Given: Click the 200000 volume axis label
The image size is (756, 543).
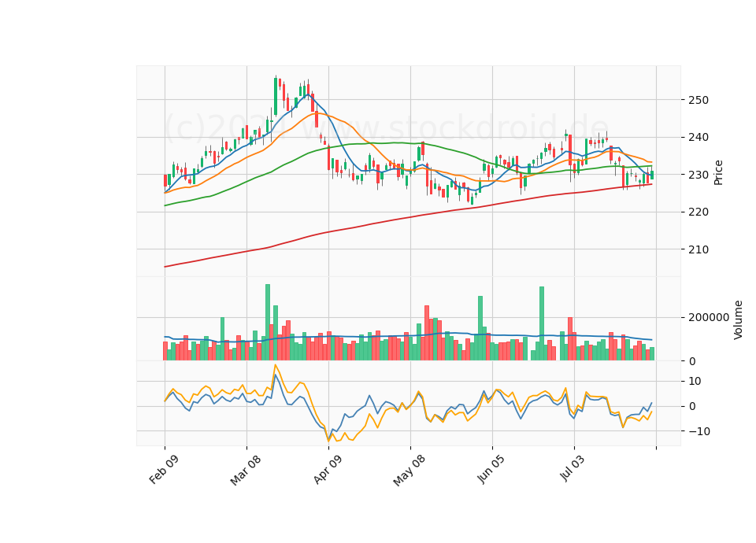Looking at the screenshot, I should click(709, 317).
